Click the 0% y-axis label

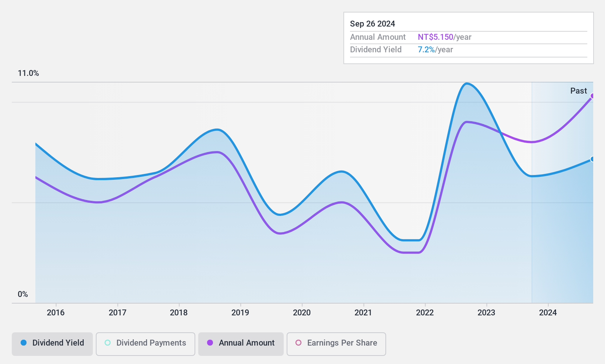(23, 294)
